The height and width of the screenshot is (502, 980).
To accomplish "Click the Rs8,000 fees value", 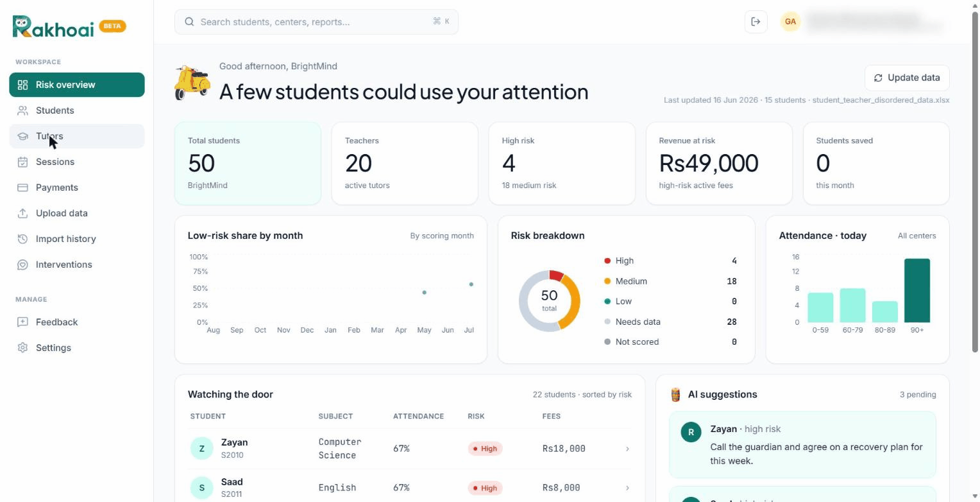I will click(x=561, y=488).
